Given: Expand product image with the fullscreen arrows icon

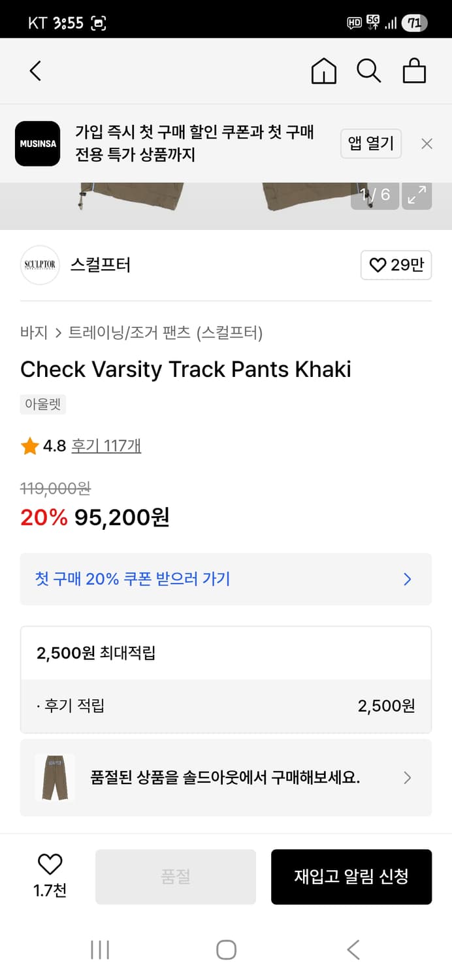Looking at the screenshot, I should [x=417, y=195].
